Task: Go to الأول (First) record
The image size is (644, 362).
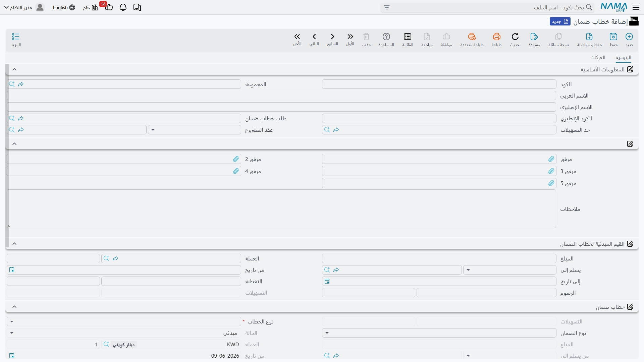Action: coord(350,37)
